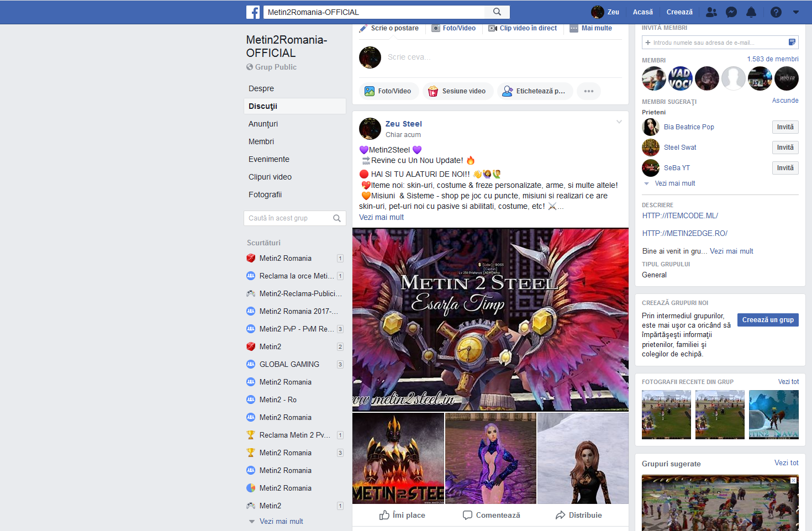The height and width of the screenshot is (531, 812).
Task: Click Etichetează p... tag button
Action: (534, 91)
